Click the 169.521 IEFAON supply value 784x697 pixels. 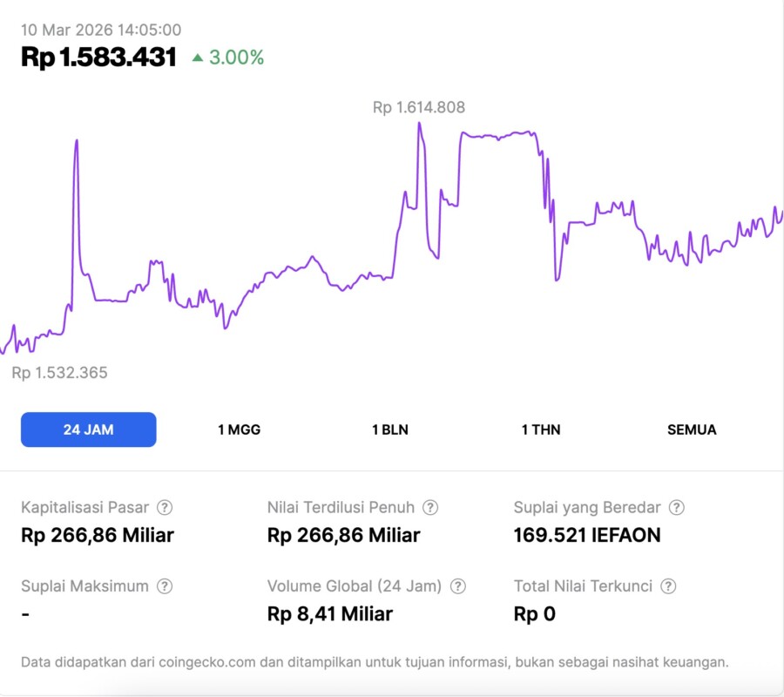586,535
